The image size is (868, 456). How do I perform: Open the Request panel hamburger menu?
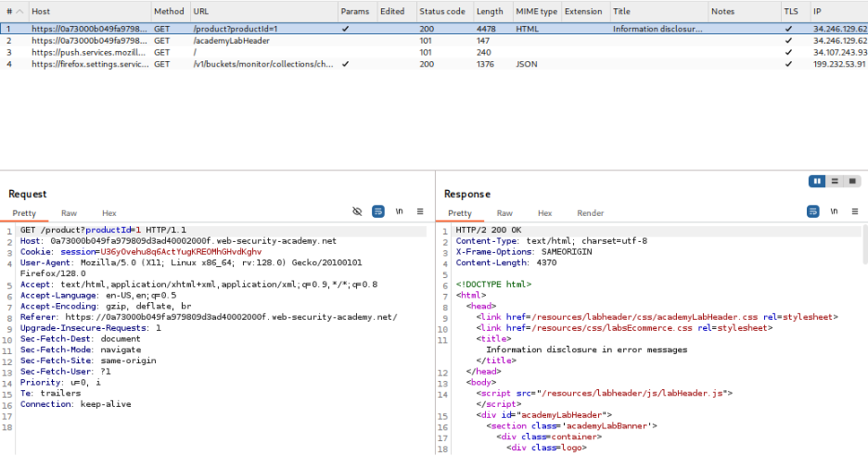tap(419, 211)
